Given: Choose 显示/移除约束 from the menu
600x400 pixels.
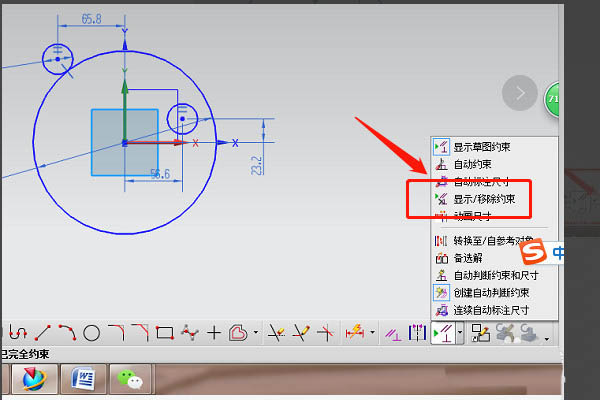Looking at the screenshot, I should click(484, 199).
